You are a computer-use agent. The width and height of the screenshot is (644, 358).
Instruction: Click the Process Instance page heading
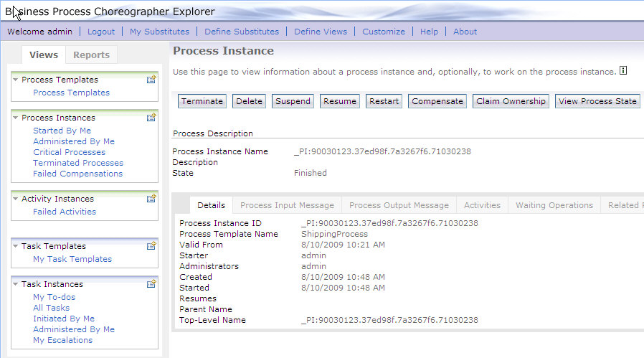224,50
